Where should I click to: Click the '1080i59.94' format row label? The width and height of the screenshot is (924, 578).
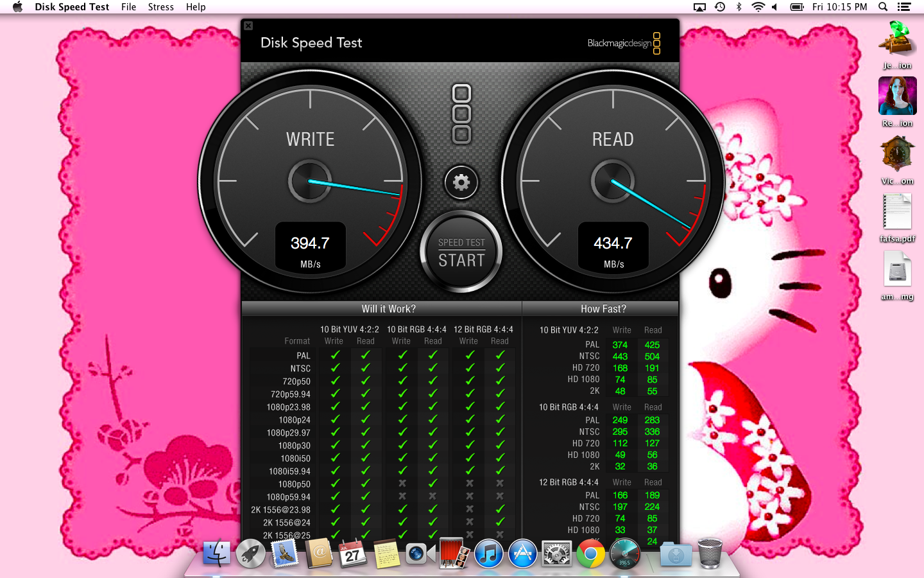point(289,471)
